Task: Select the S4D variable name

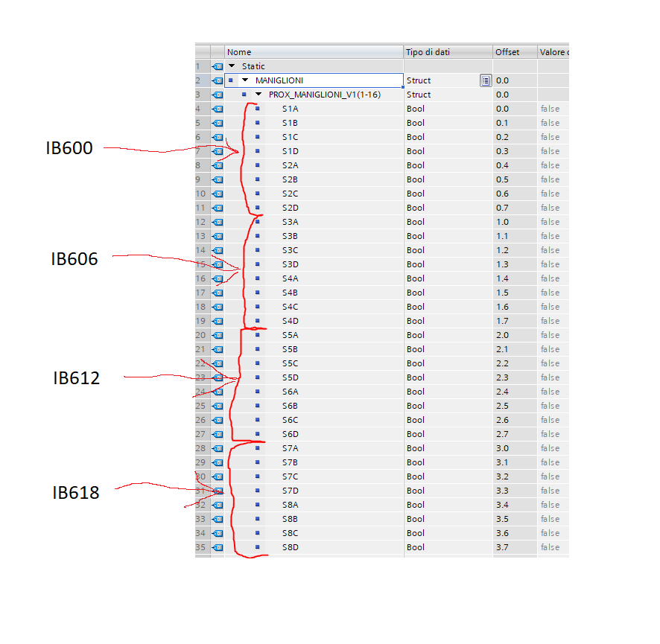Action: (290, 321)
